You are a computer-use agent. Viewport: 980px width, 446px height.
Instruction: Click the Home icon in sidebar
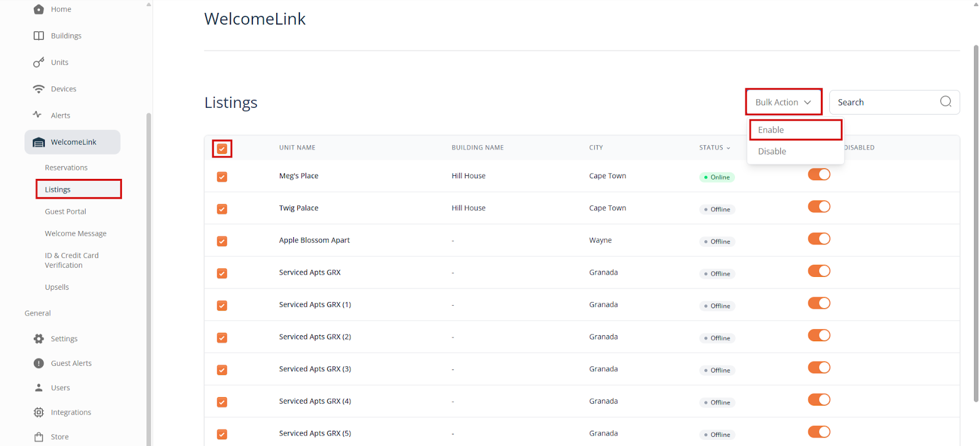pos(39,9)
